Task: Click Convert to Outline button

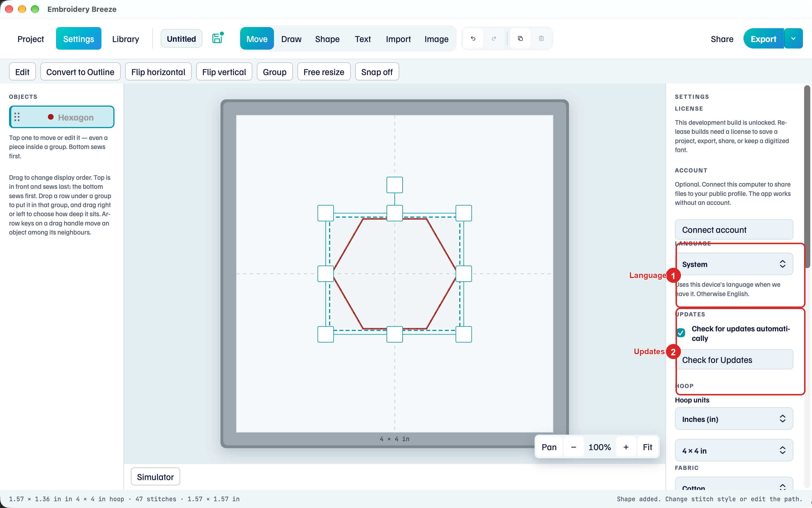Action: tap(80, 72)
